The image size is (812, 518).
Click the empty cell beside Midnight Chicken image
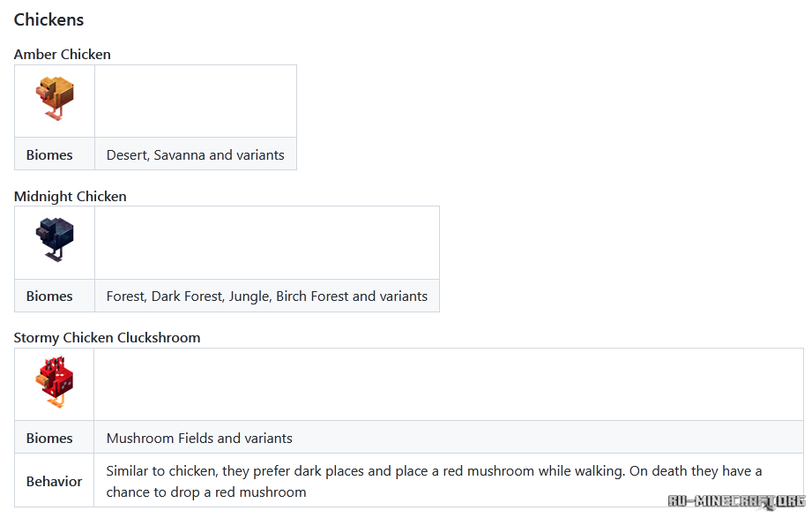pos(267,243)
